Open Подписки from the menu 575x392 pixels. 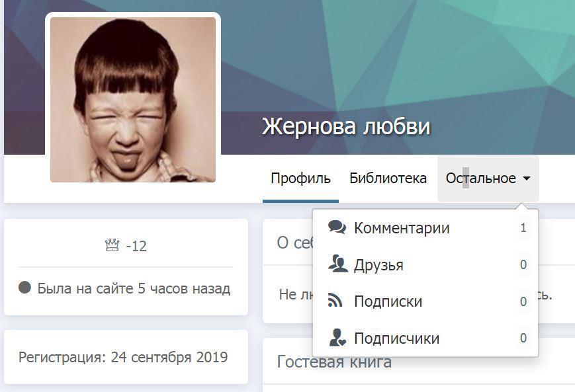click(x=425, y=301)
